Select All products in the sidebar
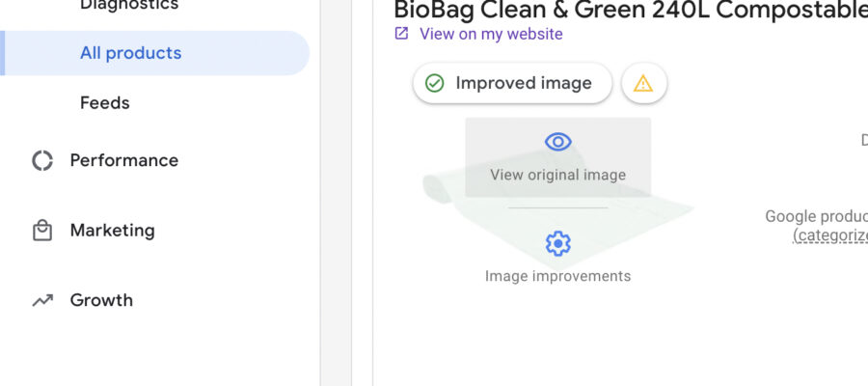Image resolution: width=868 pixels, height=386 pixels. point(130,53)
